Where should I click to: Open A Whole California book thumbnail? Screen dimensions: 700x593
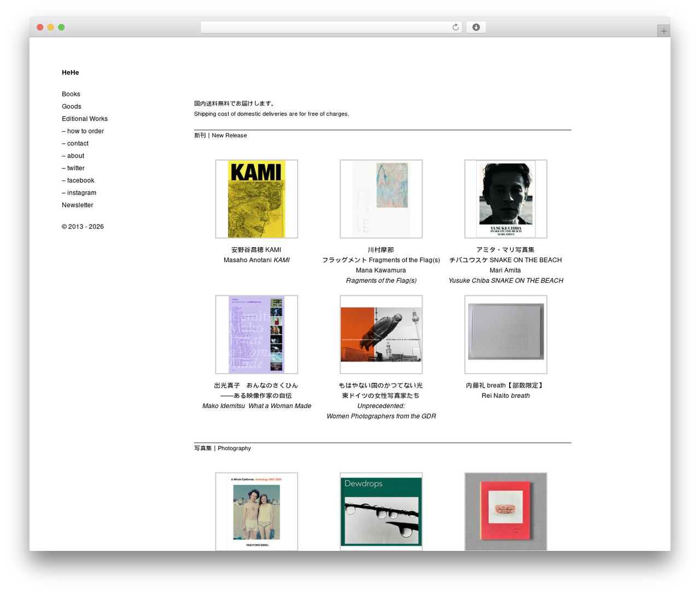click(256, 511)
